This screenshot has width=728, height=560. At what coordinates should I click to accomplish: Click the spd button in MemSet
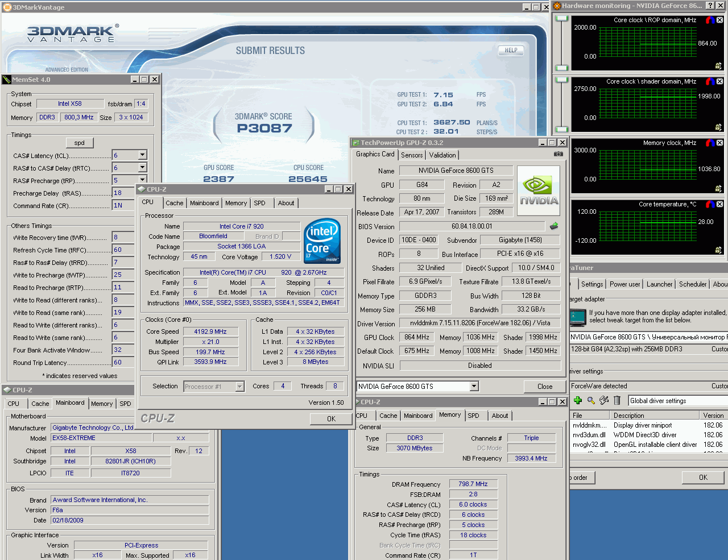coord(80,143)
